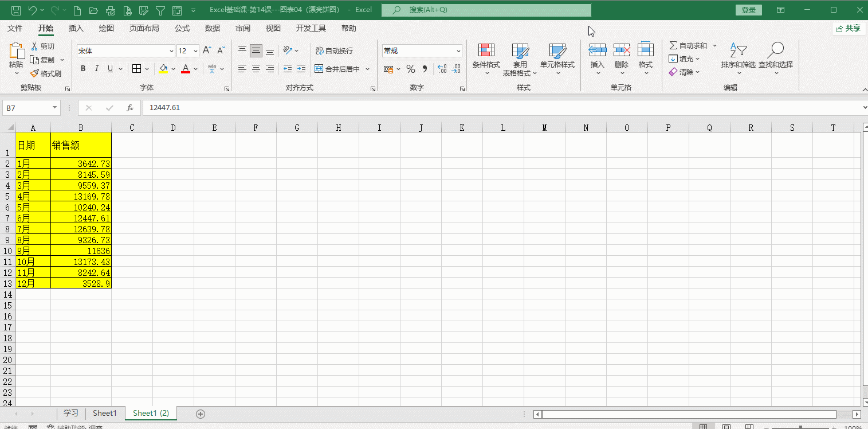Image resolution: width=868 pixels, height=429 pixels.
Task: Open the 文件 (File) menu
Action: click(x=15, y=28)
